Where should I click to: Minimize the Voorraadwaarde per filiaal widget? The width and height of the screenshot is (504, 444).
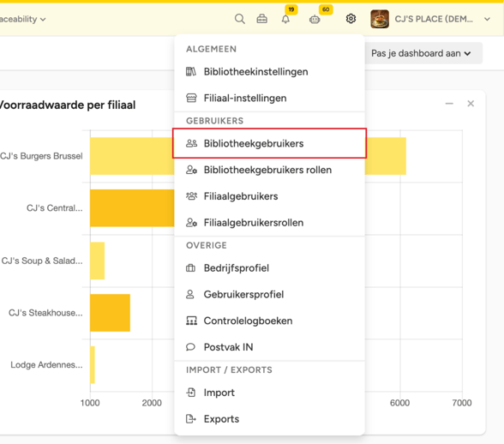tap(449, 104)
